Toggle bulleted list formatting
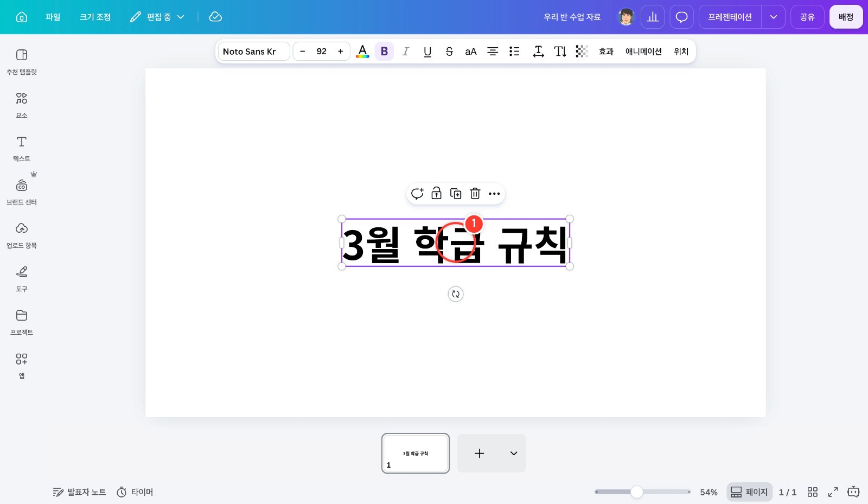 pyautogui.click(x=514, y=51)
